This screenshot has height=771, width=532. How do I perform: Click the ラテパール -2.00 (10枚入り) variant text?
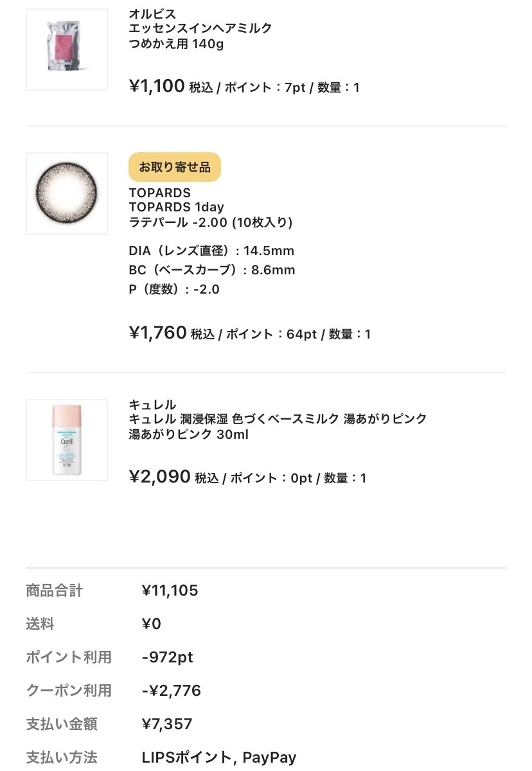(x=211, y=222)
